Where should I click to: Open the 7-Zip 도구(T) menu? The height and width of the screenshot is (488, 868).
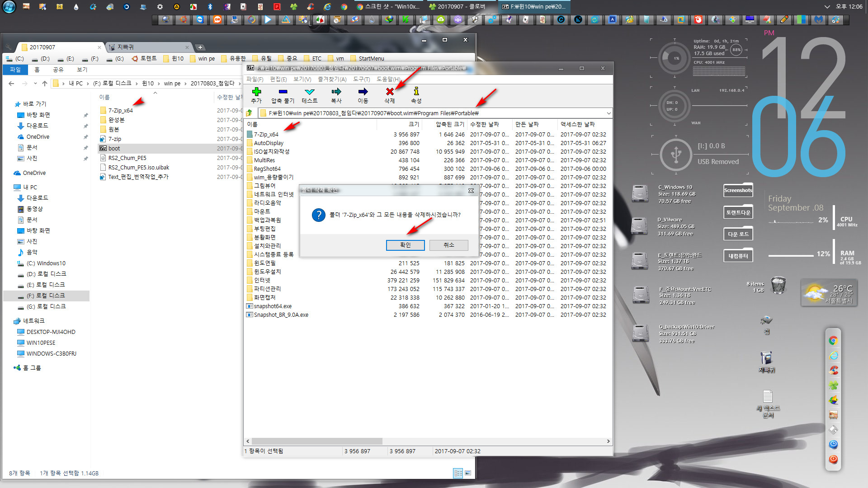point(361,79)
